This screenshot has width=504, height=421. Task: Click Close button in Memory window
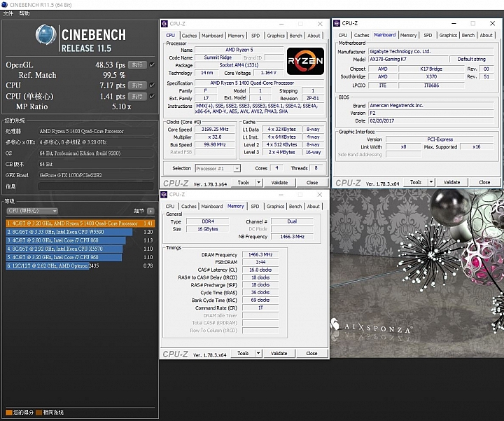click(x=311, y=354)
